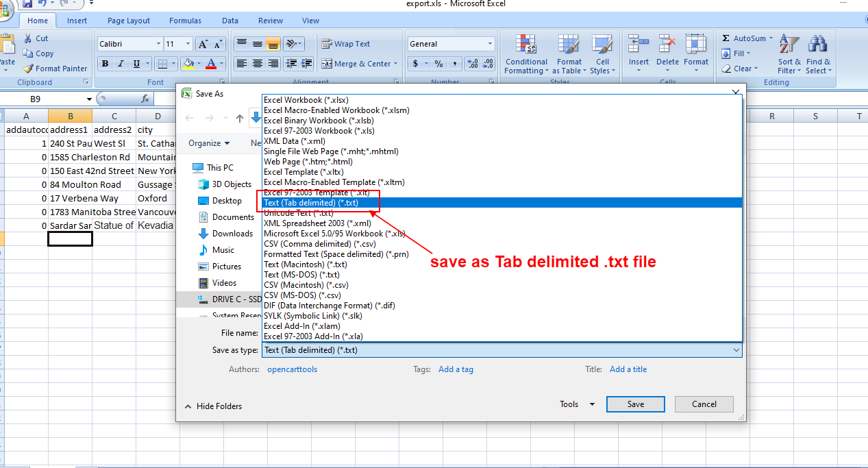Screen dimensions: 868x468
Task: Click the Sort & Filter icon
Action: coord(789,46)
